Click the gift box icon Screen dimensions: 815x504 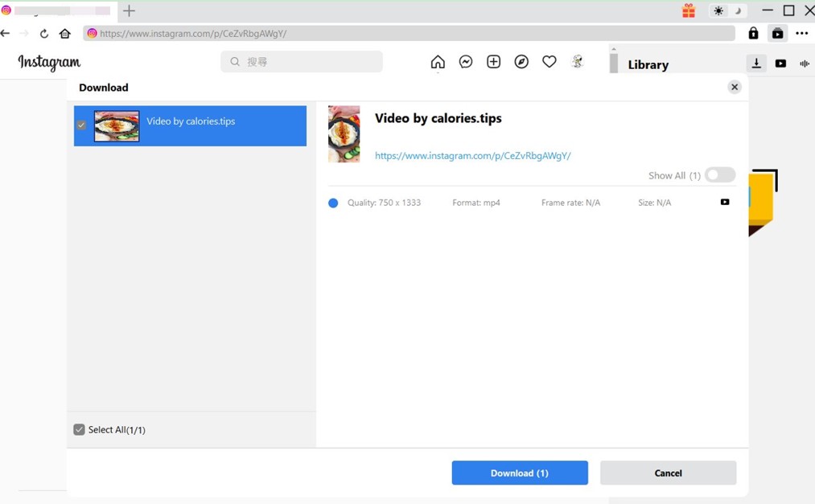(689, 11)
